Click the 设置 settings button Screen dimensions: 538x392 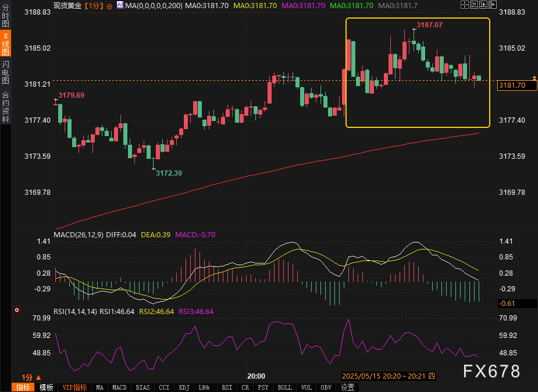point(347,387)
